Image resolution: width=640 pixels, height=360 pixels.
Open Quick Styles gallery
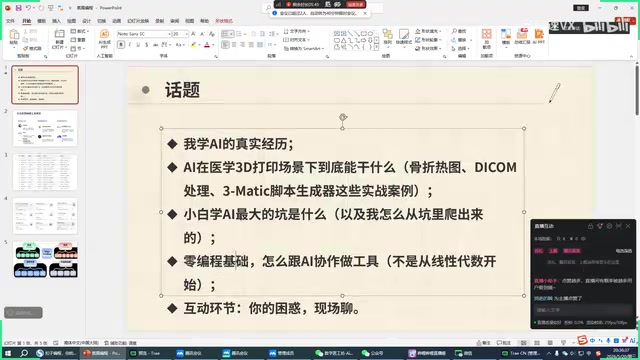[404, 37]
